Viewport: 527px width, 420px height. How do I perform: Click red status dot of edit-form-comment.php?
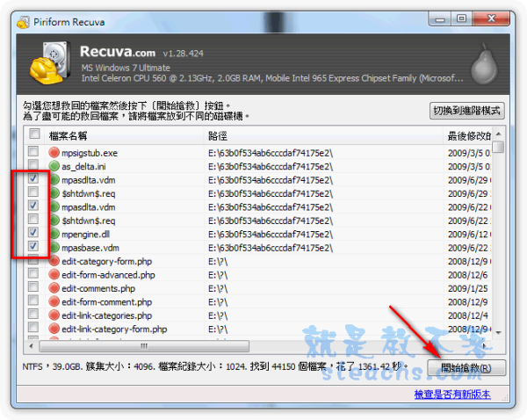click(54, 301)
